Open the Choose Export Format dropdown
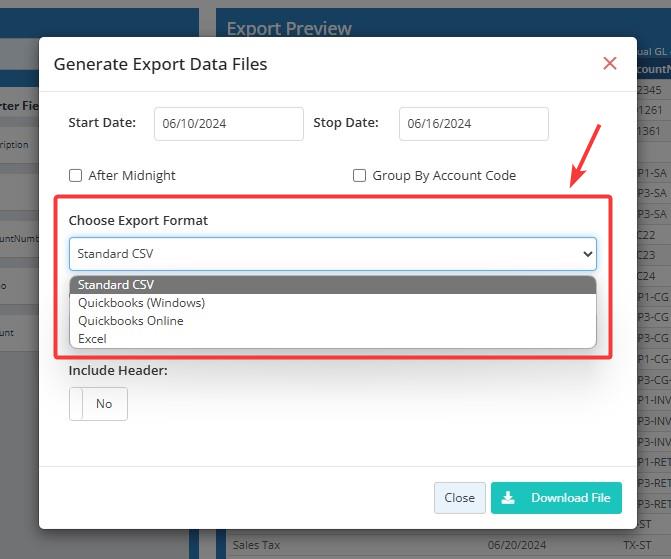Image resolution: width=671 pixels, height=559 pixels. pyautogui.click(x=332, y=254)
